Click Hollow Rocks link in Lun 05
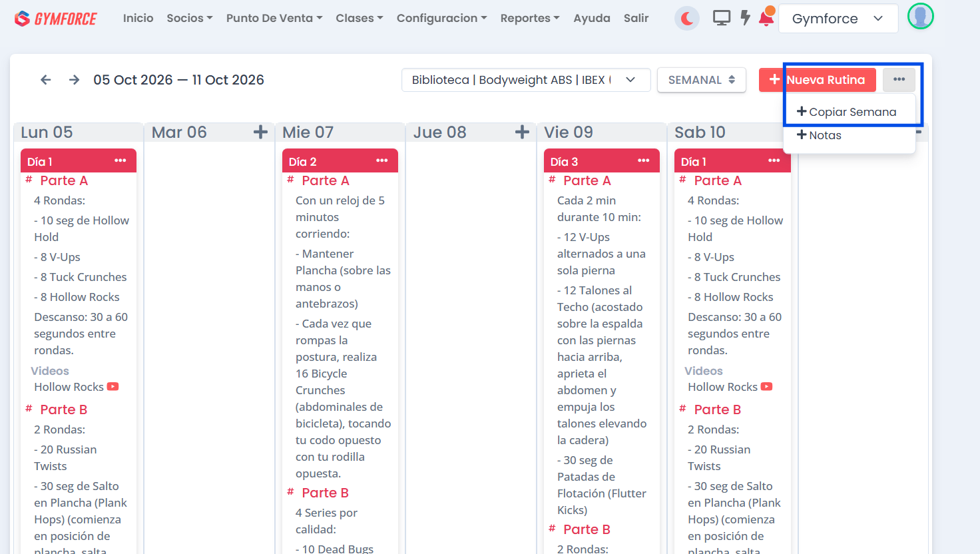The height and width of the screenshot is (554, 980). coord(69,387)
